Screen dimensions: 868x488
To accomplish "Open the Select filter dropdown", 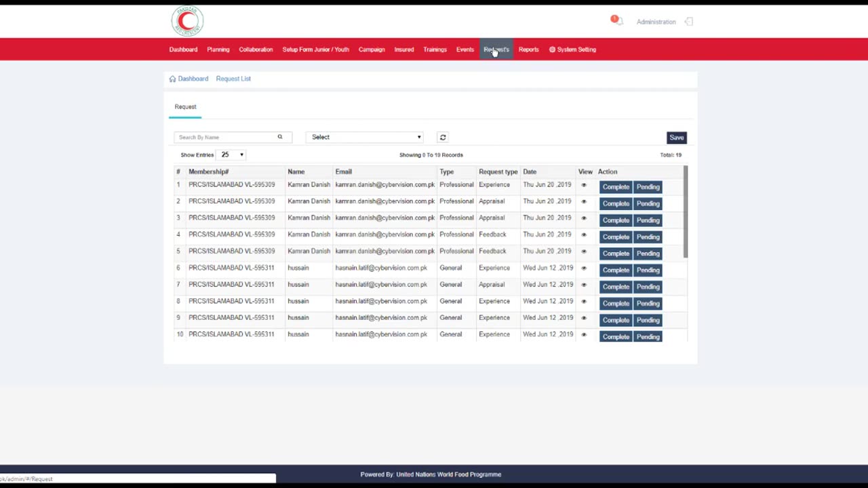I will click(x=366, y=137).
